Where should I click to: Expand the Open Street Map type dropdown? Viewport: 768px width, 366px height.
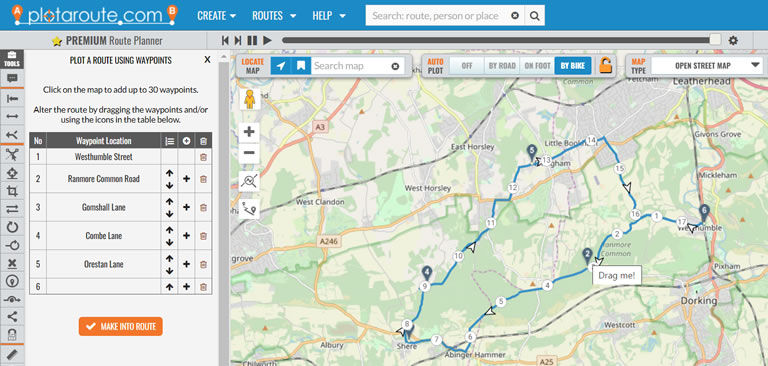point(707,66)
